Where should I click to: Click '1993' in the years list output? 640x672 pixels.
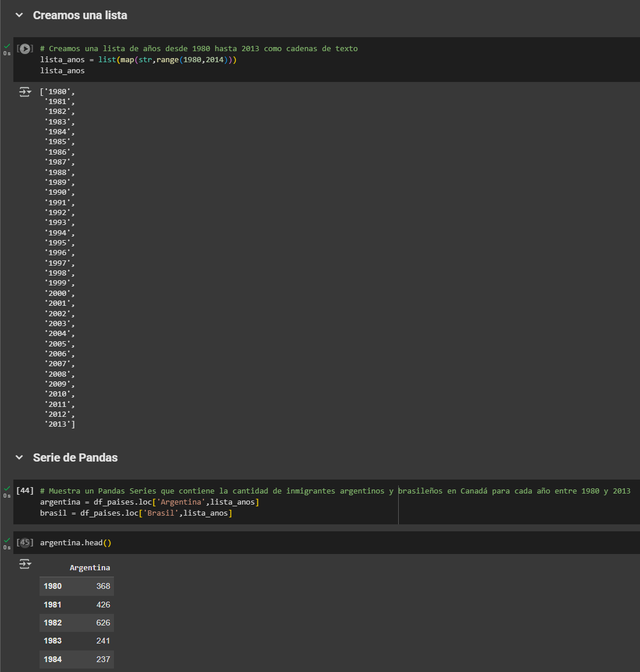click(x=58, y=223)
